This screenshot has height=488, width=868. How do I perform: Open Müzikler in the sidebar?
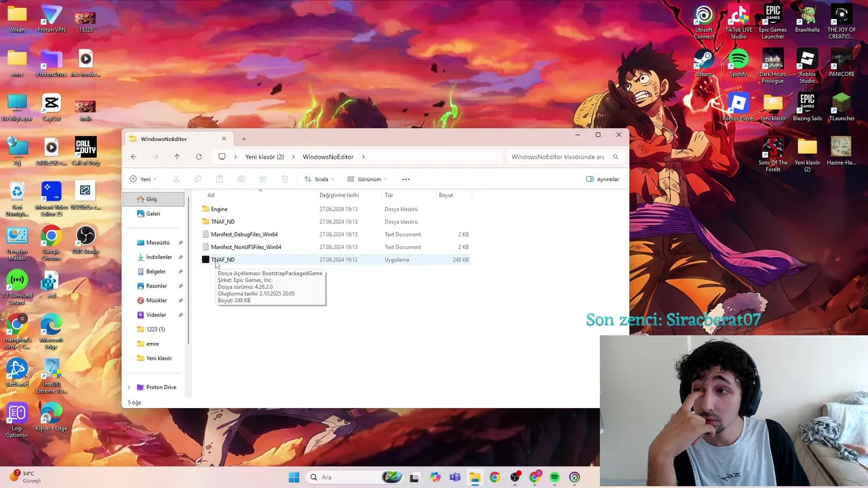(157, 300)
